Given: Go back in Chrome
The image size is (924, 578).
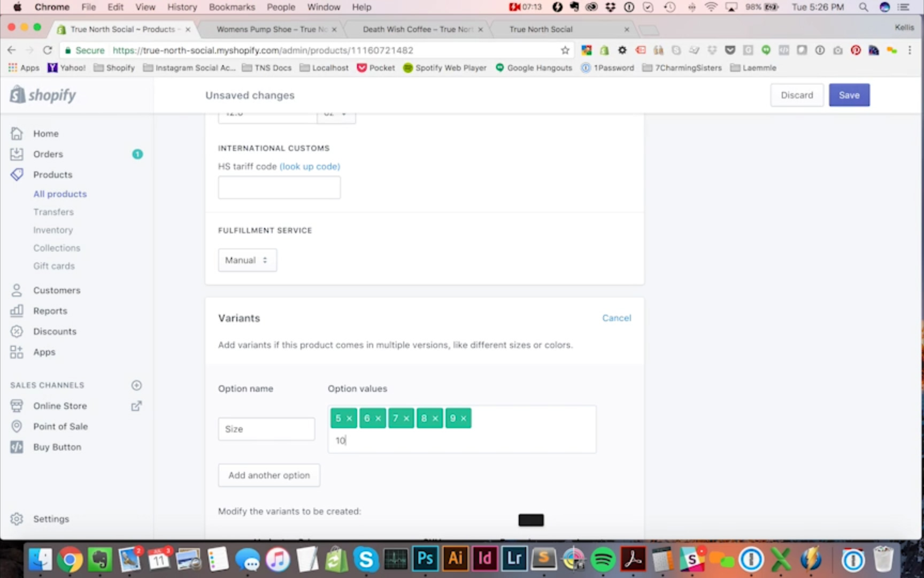Looking at the screenshot, I should pos(12,50).
